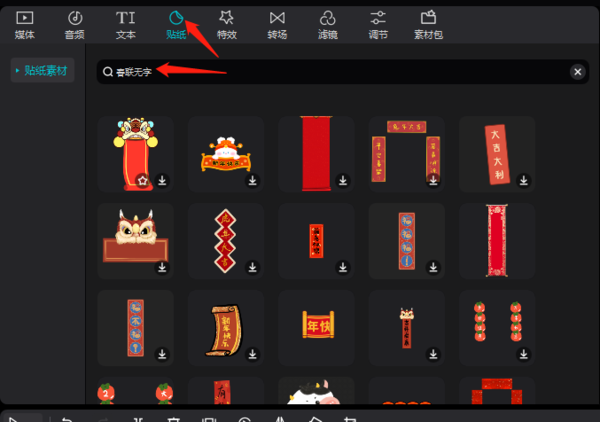Switch to the 音频 (Audio) tab
Image resolution: width=600 pixels, height=422 pixels.
pos(75,24)
